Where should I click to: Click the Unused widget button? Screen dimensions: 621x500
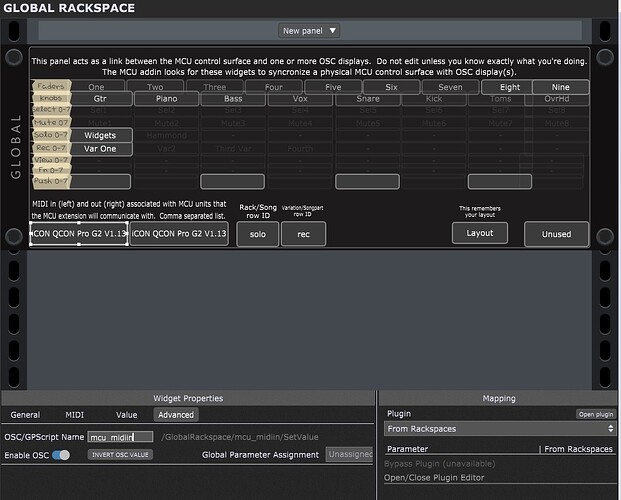click(x=556, y=234)
